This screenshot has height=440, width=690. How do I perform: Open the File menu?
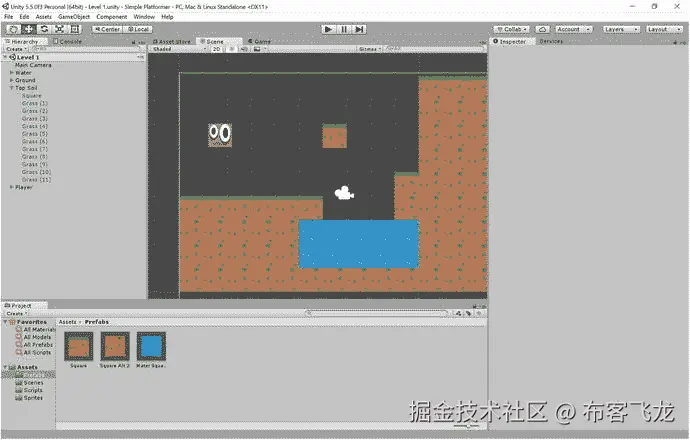click(9, 17)
